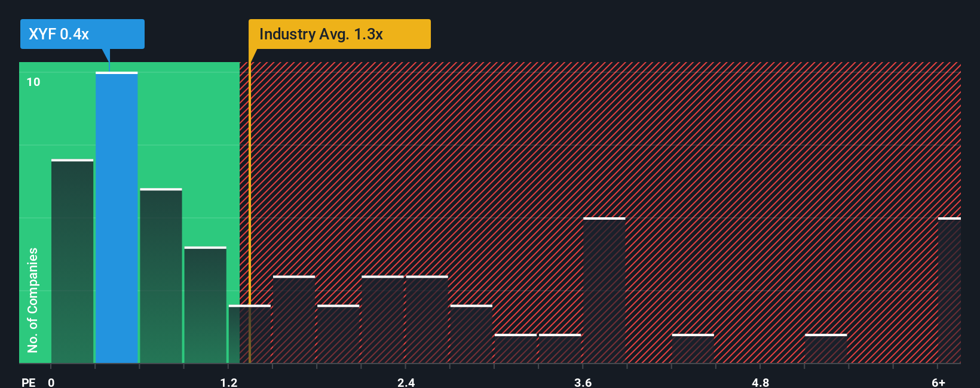Click the 6+ bar at right edge
The image size is (980, 388).
[x=950, y=290]
